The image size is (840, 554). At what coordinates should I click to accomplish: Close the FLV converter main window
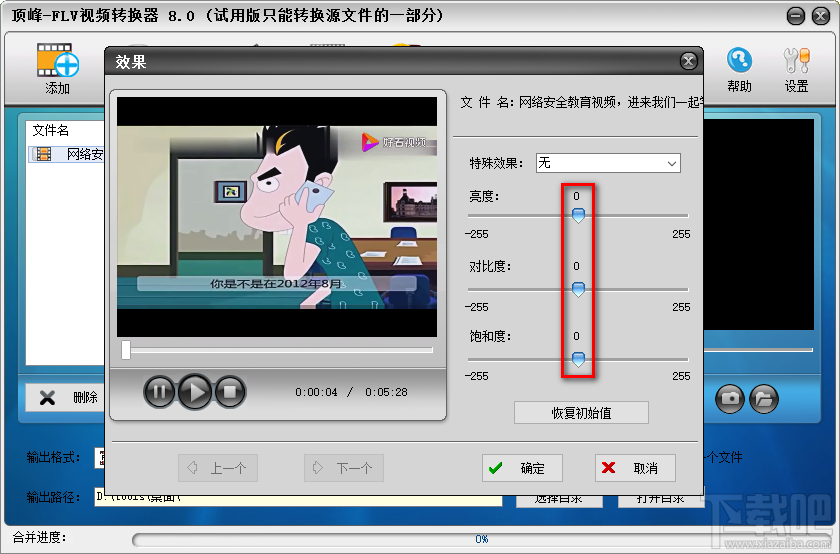[821, 16]
